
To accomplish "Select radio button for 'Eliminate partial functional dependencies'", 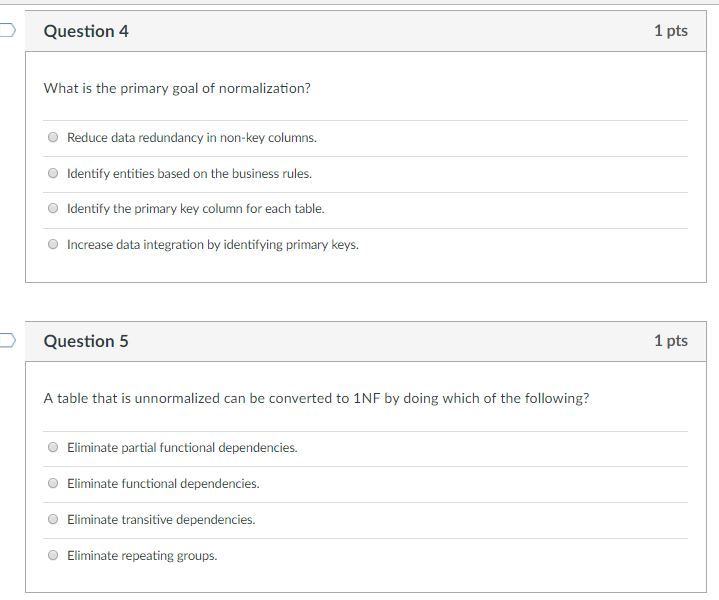I will 53,448.
